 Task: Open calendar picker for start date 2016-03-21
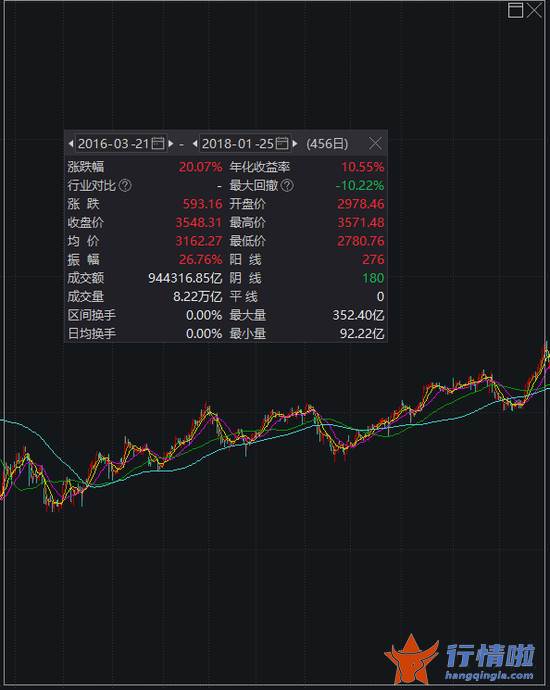pyautogui.click(x=158, y=143)
